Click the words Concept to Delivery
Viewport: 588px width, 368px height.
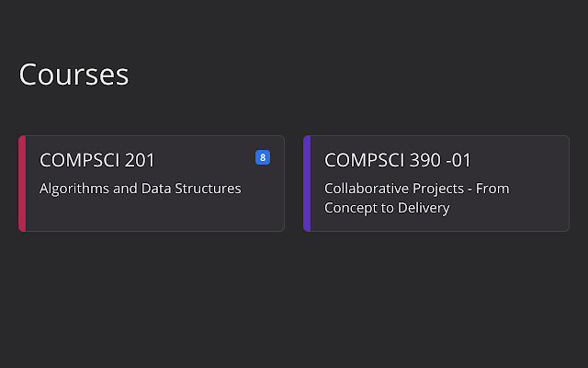pos(387,208)
